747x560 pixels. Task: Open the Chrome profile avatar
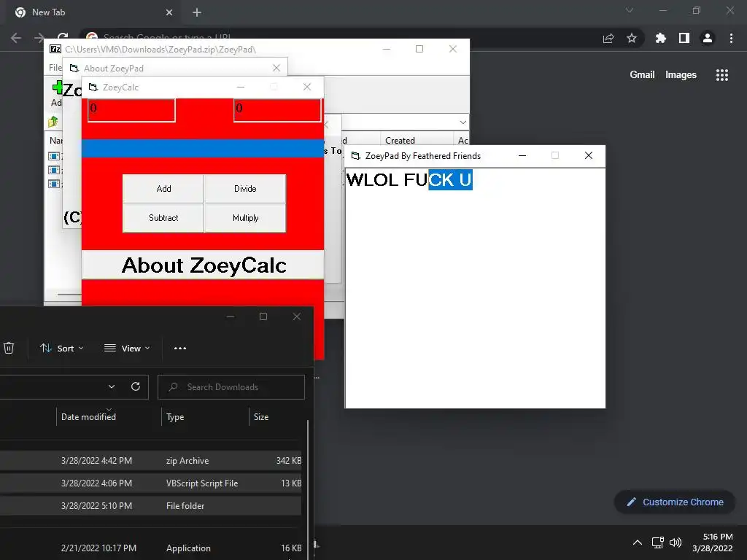(708, 38)
